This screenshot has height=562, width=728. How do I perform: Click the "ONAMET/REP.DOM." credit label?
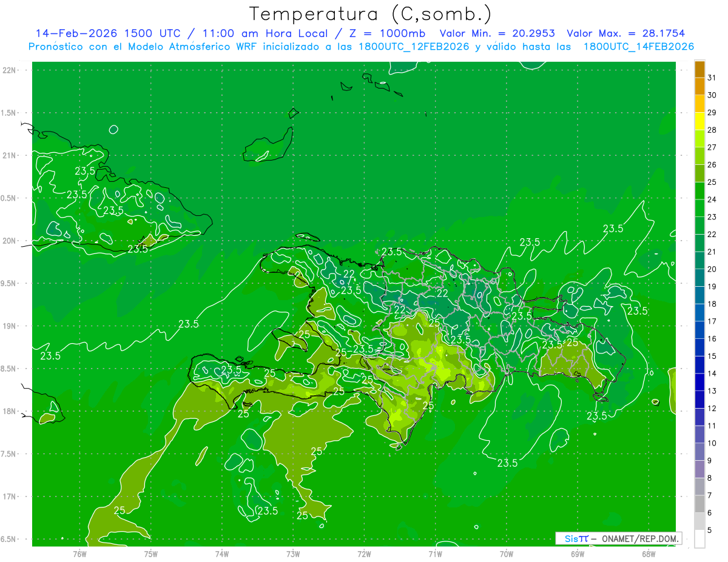[640, 538]
